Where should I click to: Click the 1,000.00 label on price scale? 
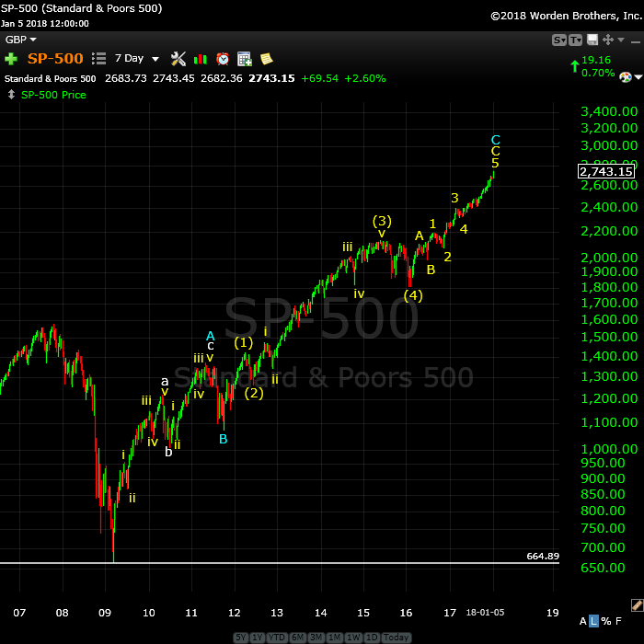click(x=609, y=449)
